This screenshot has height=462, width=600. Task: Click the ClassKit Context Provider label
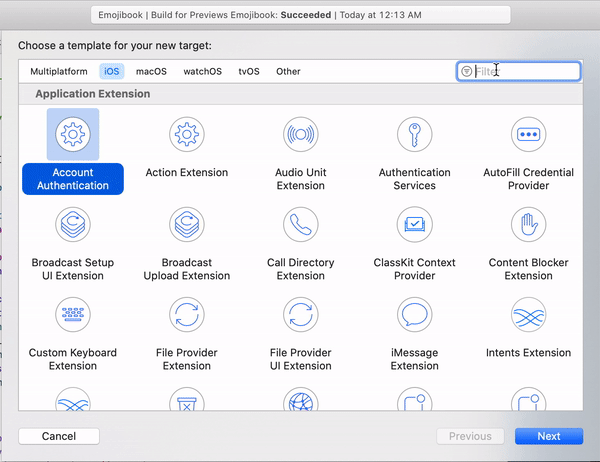[415, 269]
